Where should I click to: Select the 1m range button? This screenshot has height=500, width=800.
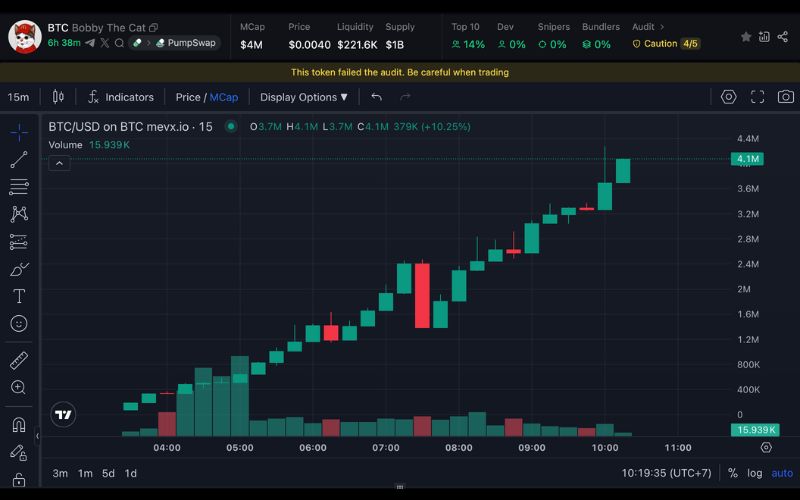(85, 473)
